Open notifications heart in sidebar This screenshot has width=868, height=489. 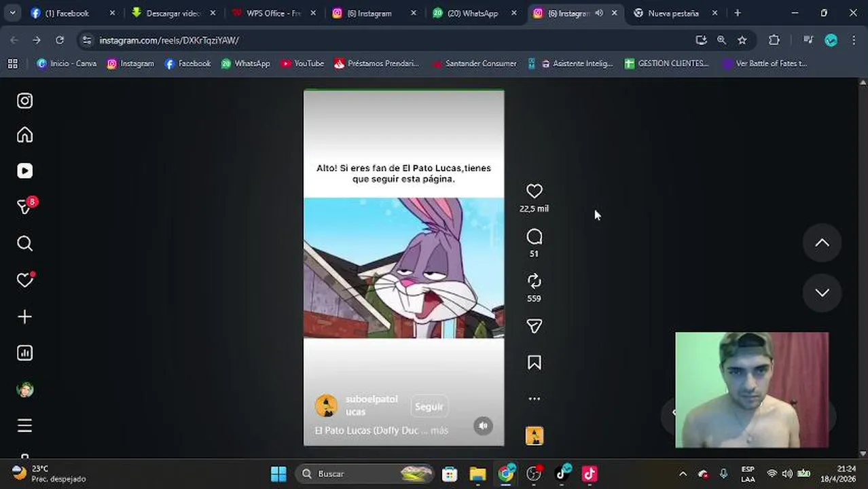[x=24, y=280]
